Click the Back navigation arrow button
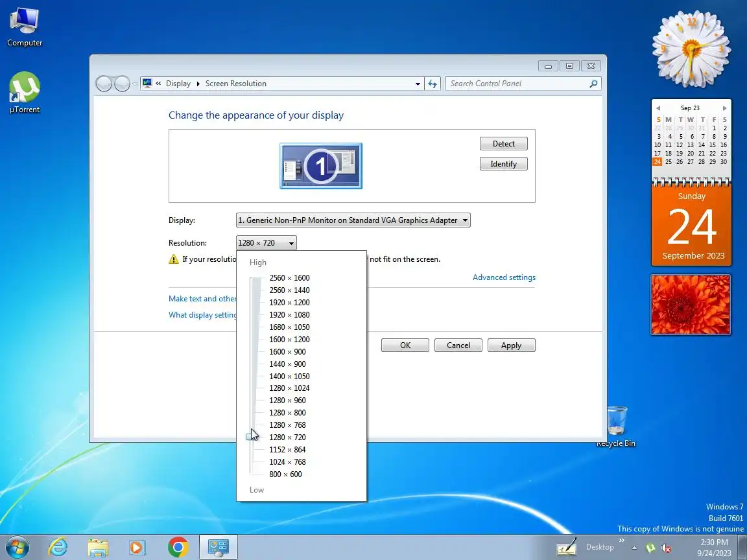Screen dimensions: 747x560 click(104, 84)
